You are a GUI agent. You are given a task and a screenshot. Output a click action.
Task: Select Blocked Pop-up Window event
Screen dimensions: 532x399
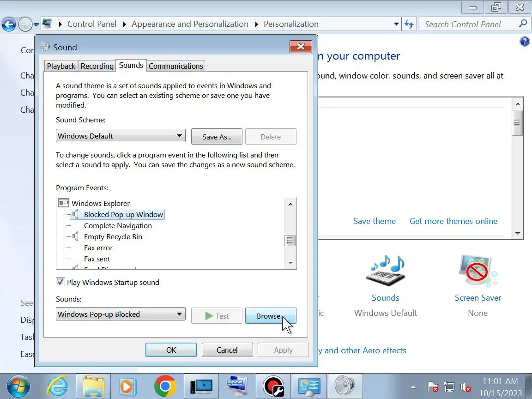pos(123,214)
